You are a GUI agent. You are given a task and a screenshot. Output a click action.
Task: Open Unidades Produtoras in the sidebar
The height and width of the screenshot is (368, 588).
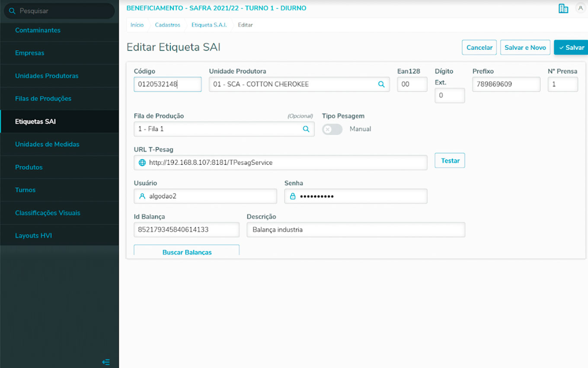[x=47, y=76]
